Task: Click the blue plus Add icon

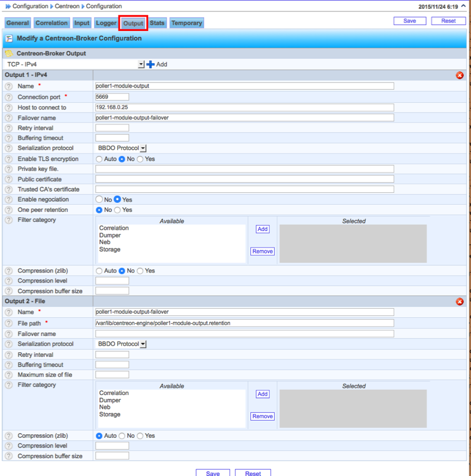Action: (150, 64)
